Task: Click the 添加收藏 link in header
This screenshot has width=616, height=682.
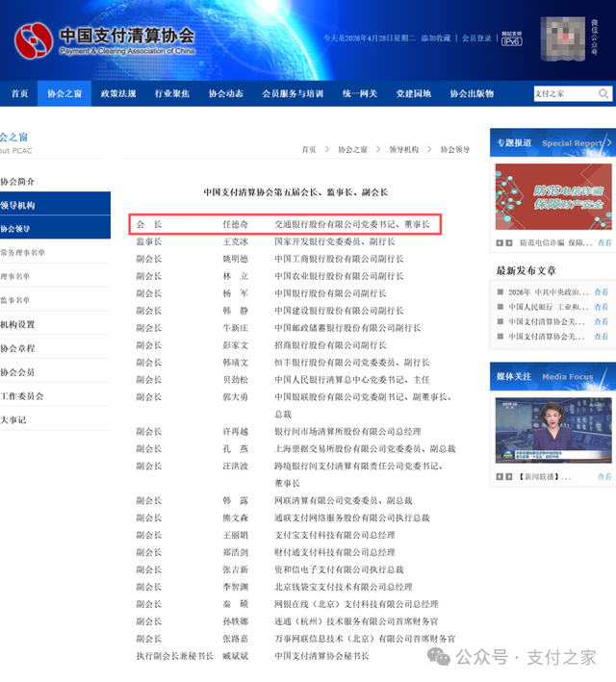Action: 436,38
